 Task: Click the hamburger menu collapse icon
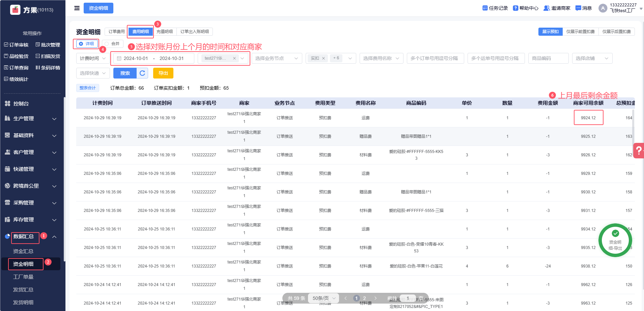(x=77, y=8)
